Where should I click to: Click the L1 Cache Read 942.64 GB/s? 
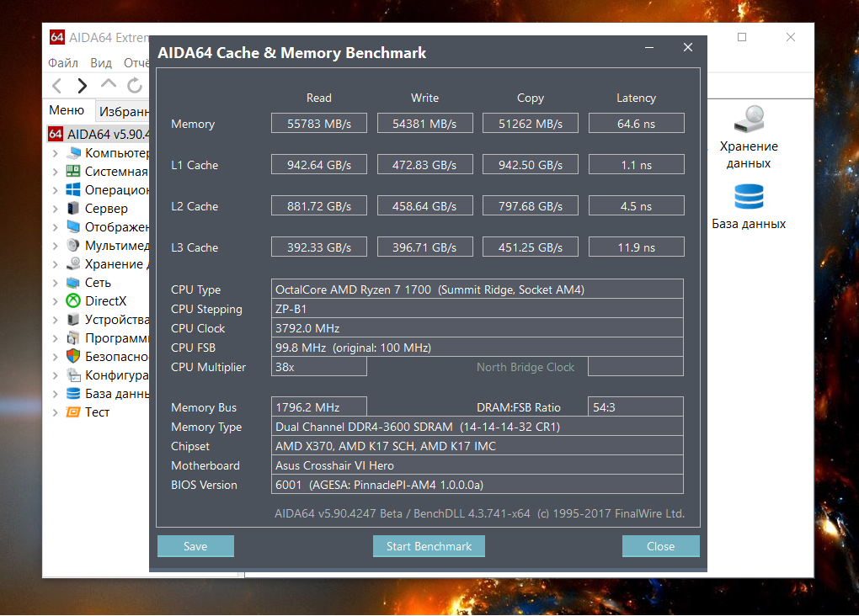click(319, 164)
